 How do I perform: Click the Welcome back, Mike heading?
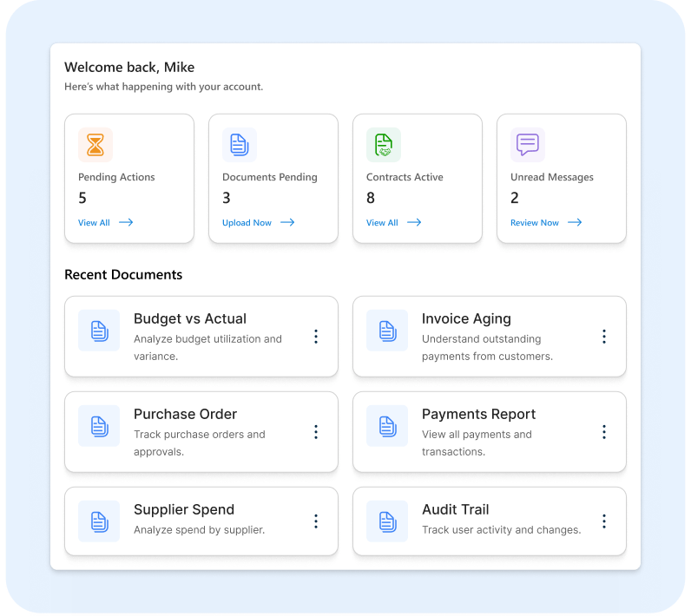[129, 68]
